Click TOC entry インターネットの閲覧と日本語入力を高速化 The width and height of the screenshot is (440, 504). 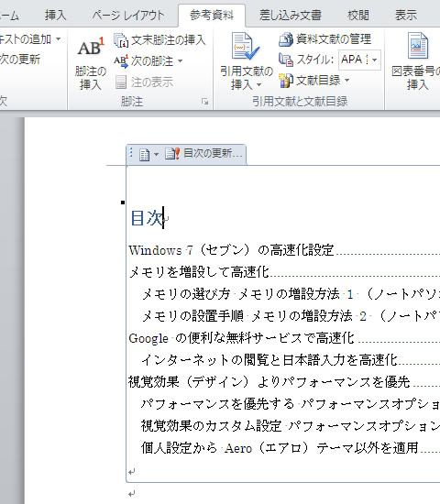[269, 360]
